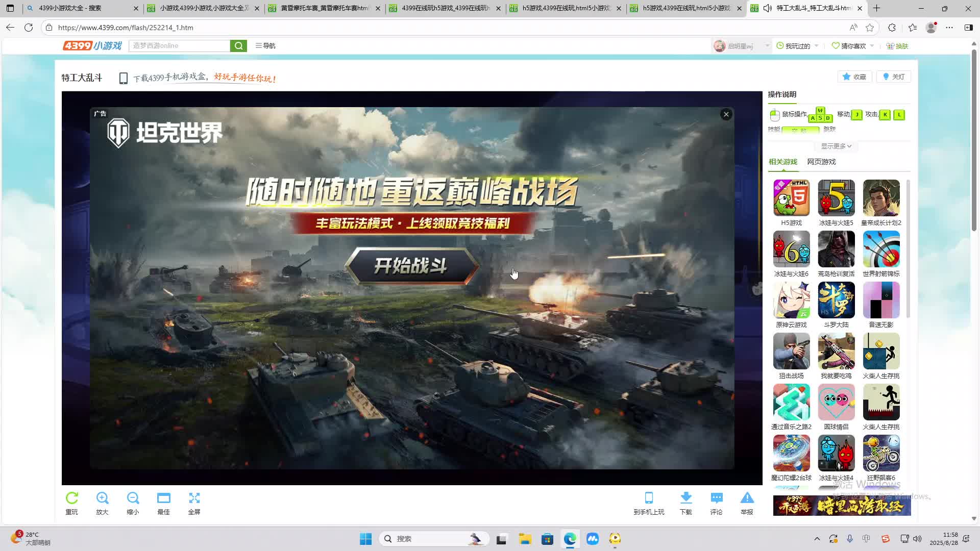This screenshot has height=551, width=980.
Task: Open the 评论 comments icon
Action: (716, 498)
